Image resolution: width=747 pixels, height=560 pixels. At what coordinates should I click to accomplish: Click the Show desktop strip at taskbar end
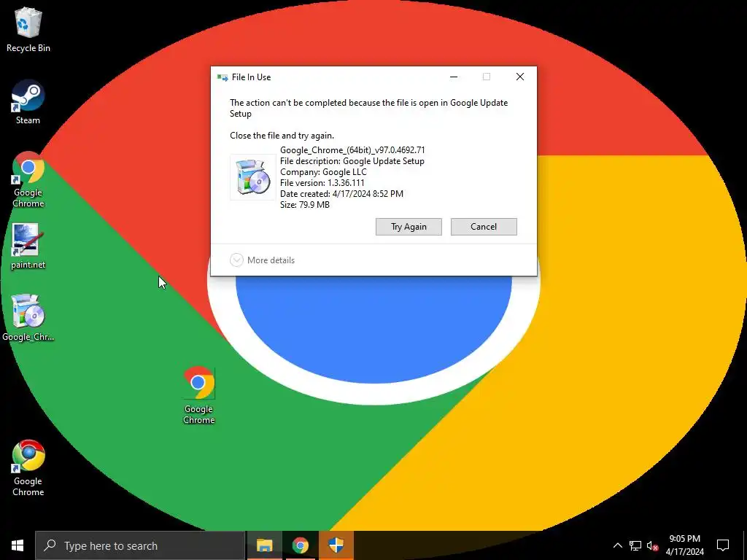click(x=745, y=545)
